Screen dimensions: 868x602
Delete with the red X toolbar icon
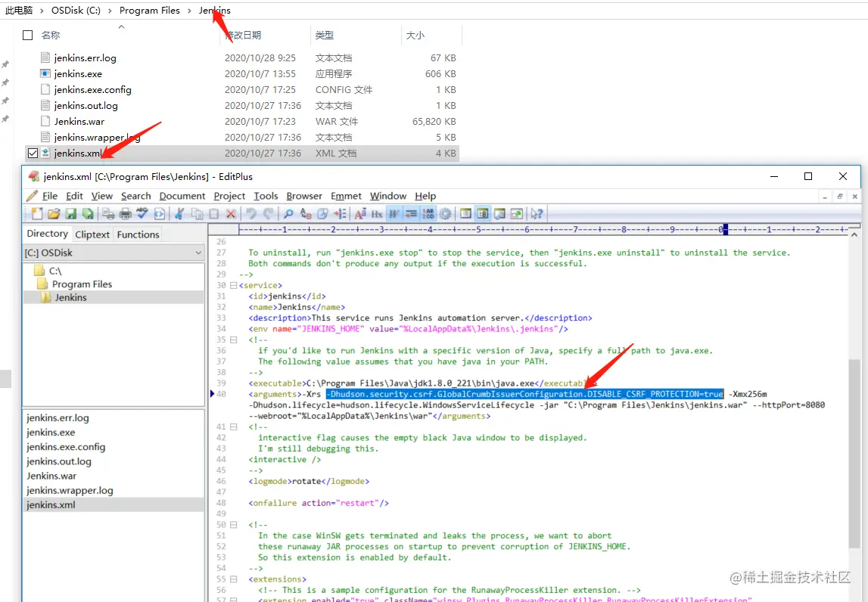click(232, 213)
